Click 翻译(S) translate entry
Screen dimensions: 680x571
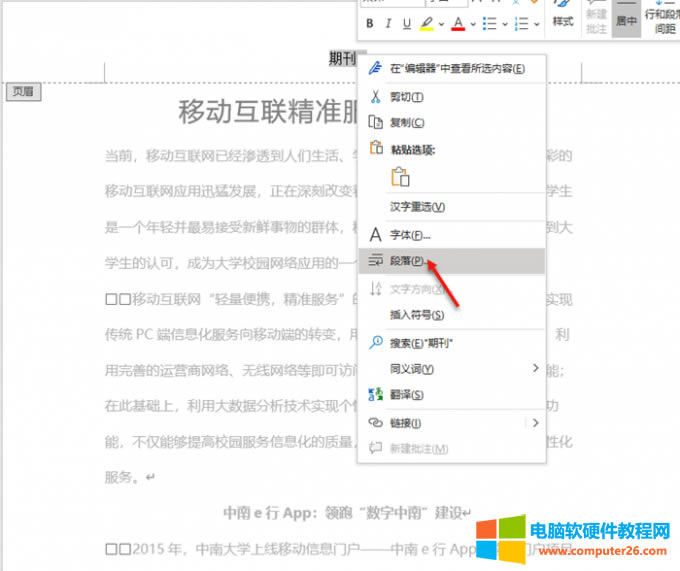pyautogui.click(x=406, y=395)
